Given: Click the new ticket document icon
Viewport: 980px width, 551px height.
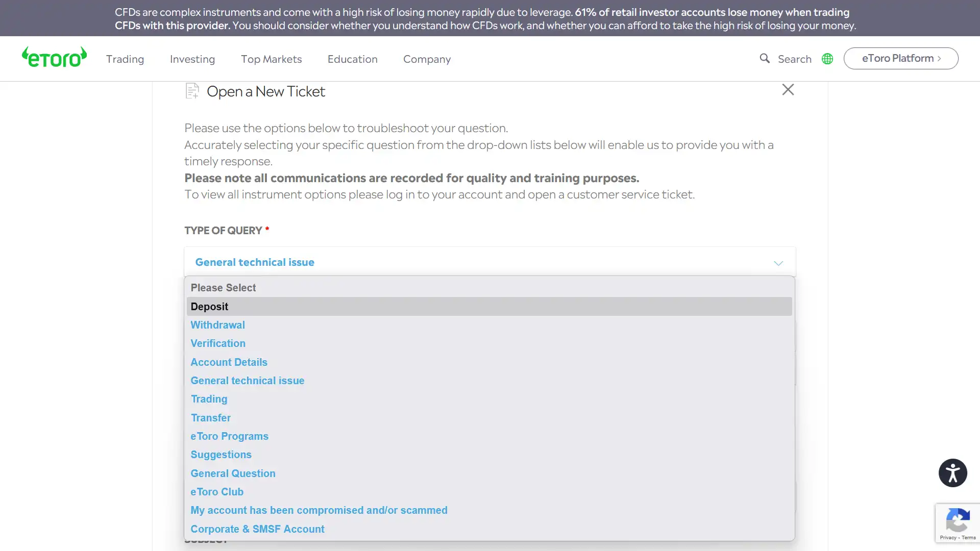Looking at the screenshot, I should click(x=192, y=91).
